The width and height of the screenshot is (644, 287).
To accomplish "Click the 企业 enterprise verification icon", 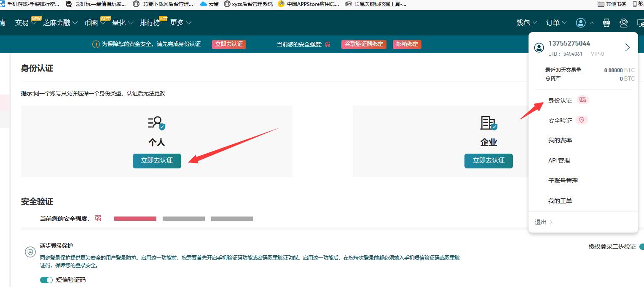I will [488, 124].
